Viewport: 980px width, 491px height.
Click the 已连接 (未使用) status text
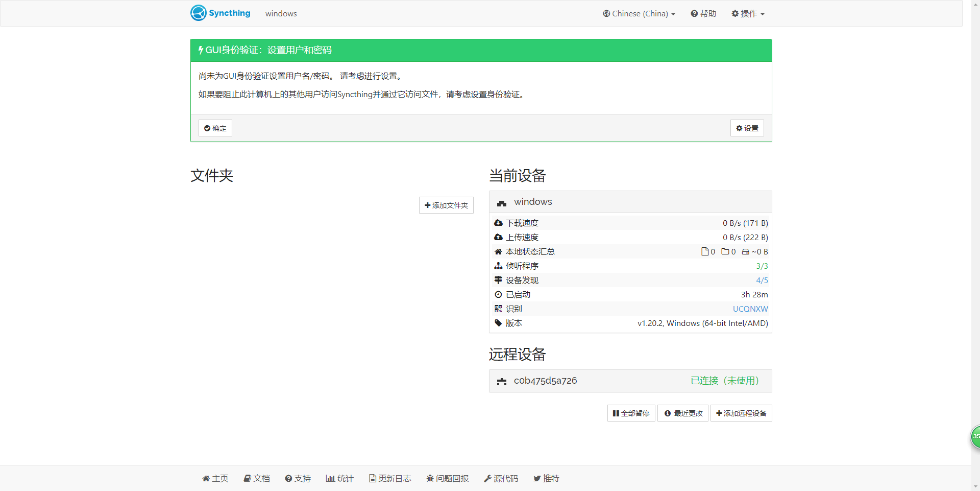point(725,381)
